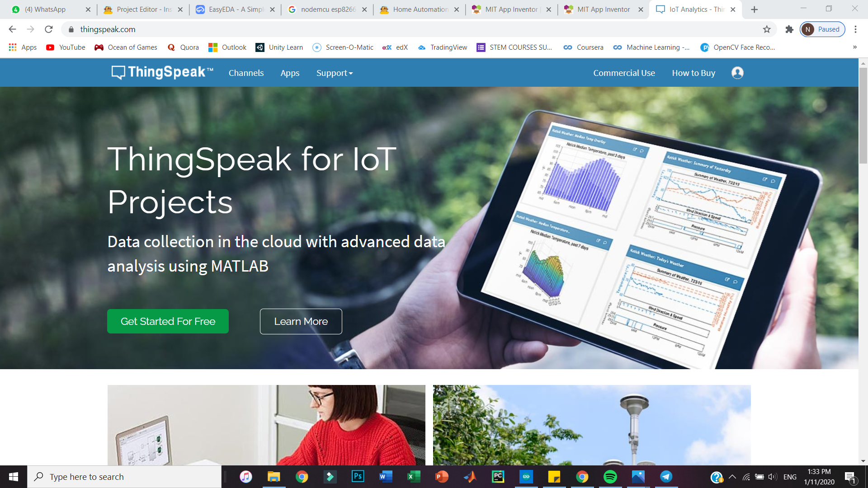The height and width of the screenshot is (488, 868).
Task: Open the Quora bookmark
Action: click(x=183, y=47)
